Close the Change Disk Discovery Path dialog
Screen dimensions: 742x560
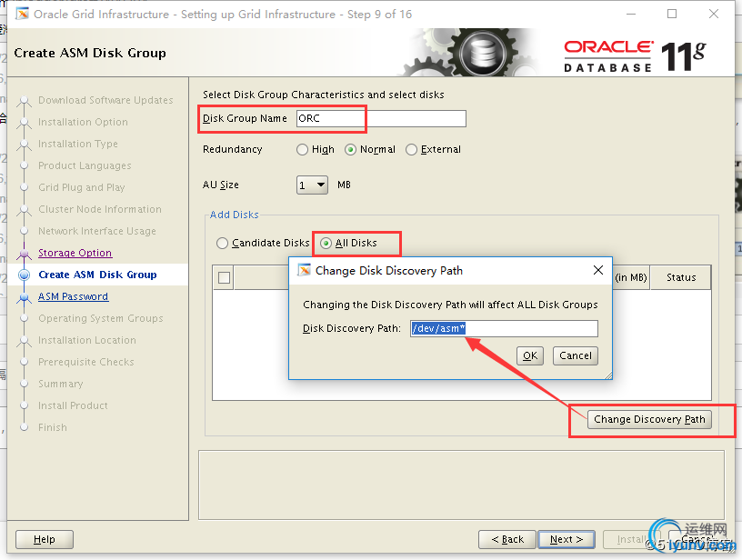598,270
